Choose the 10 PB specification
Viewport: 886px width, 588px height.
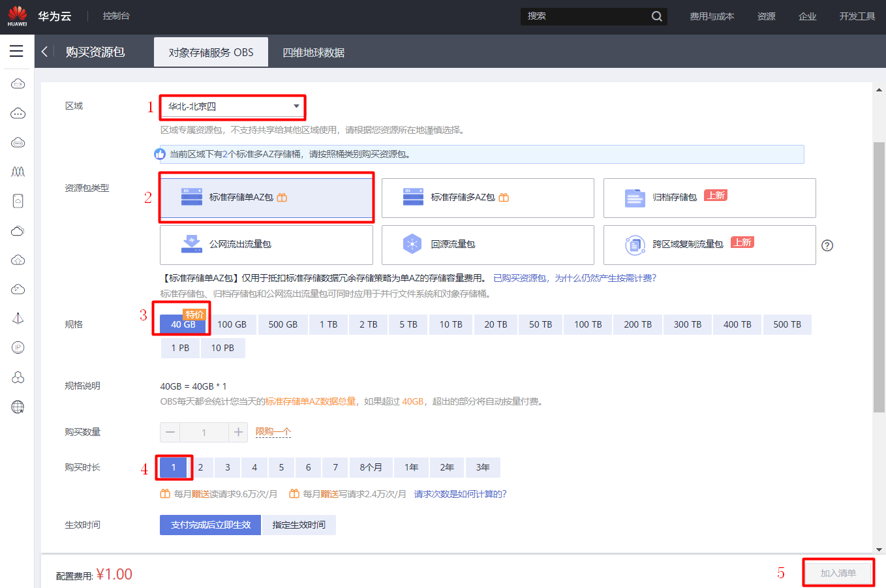(x=222, y=348)
